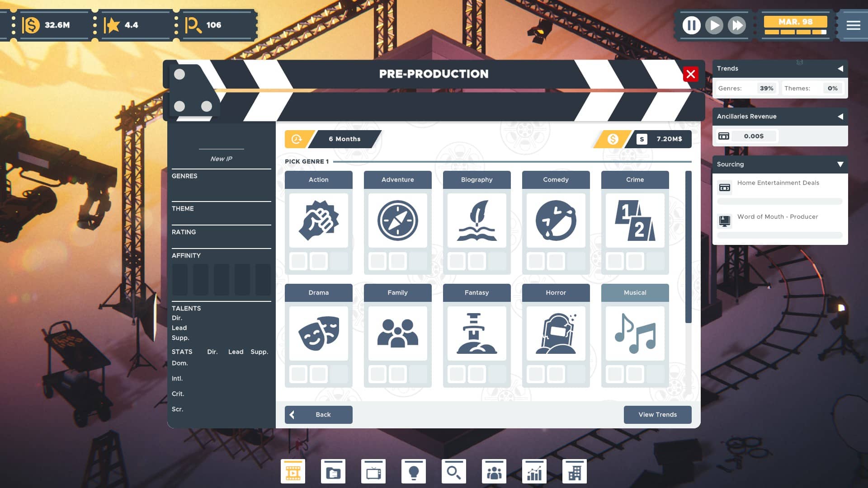Set game to normal play speed
Viewport: 868px width, 488px height.
[714, 25]
